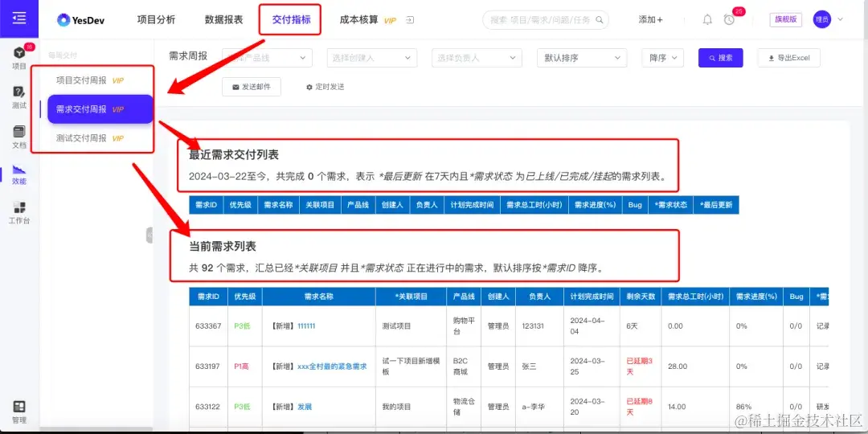Open the 工作台 sidebar icon
Screen dimensions: 868x434
pyautogui.click(x=18, y=212)
